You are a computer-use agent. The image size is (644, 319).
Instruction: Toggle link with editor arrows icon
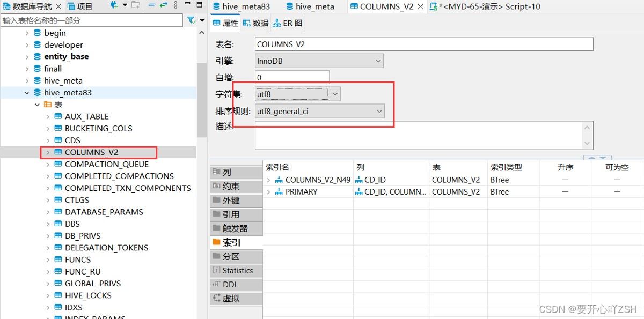point(163,5)
